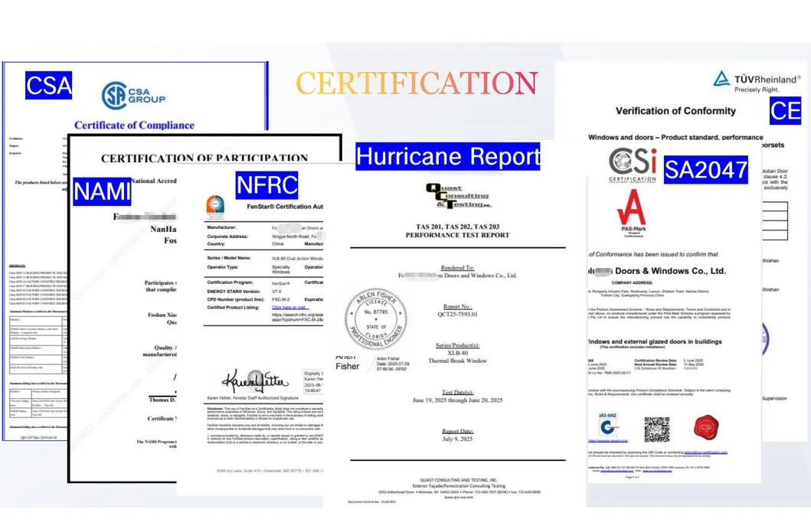The image size is (811, 532).
Task: Click 'Windows and doors – Product standard, performance'
Action: 675,138
